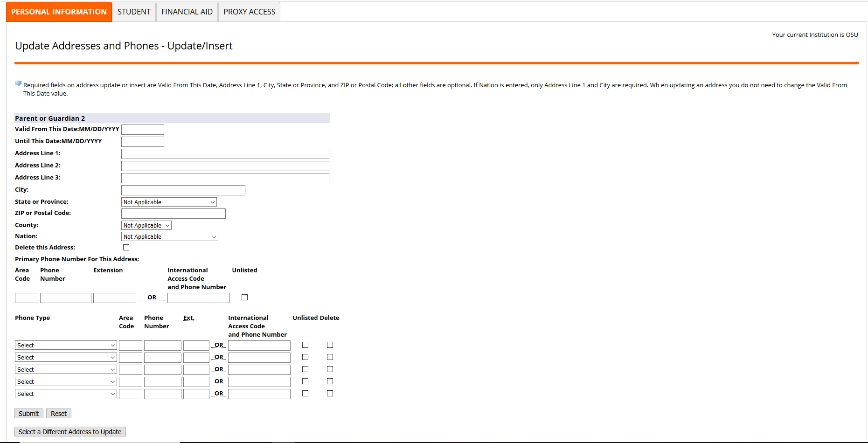The image size is (868, 443).
Task: Open the County dropdown
Action: pos(146,225)
